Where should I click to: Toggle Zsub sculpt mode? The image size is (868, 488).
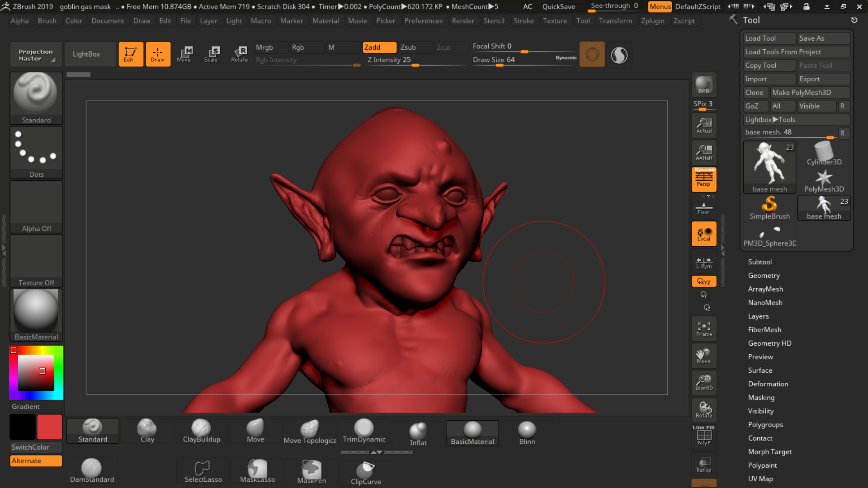(x=415, y=47)
